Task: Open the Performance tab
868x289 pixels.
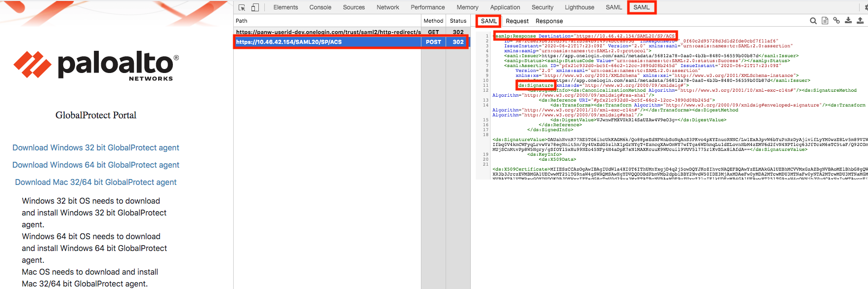Action: point(428,7)
